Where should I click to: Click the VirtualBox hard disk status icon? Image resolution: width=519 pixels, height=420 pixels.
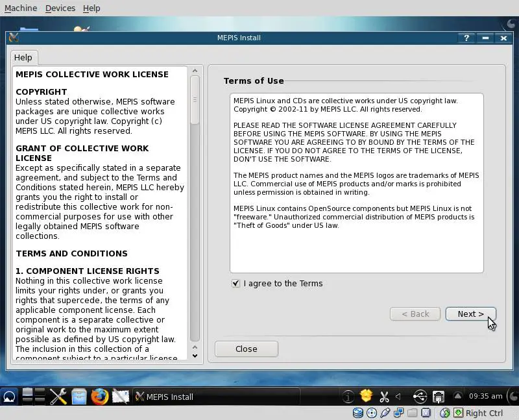358,413
